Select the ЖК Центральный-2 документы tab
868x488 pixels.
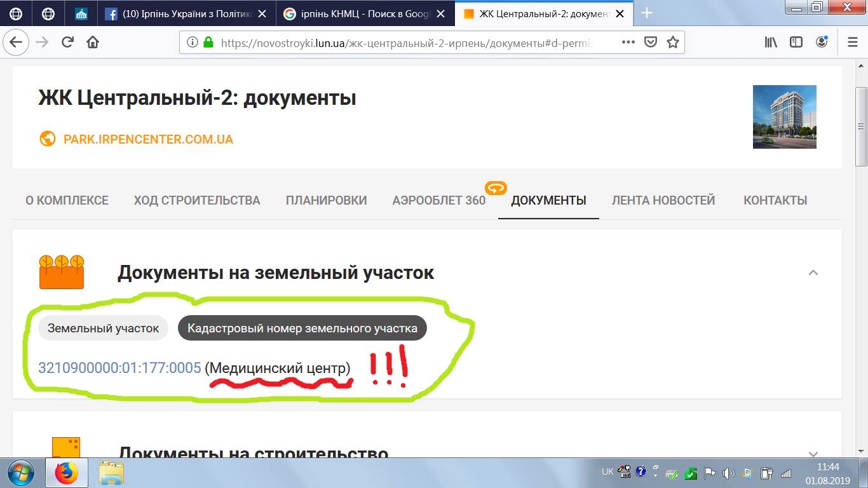coord(545,13)
